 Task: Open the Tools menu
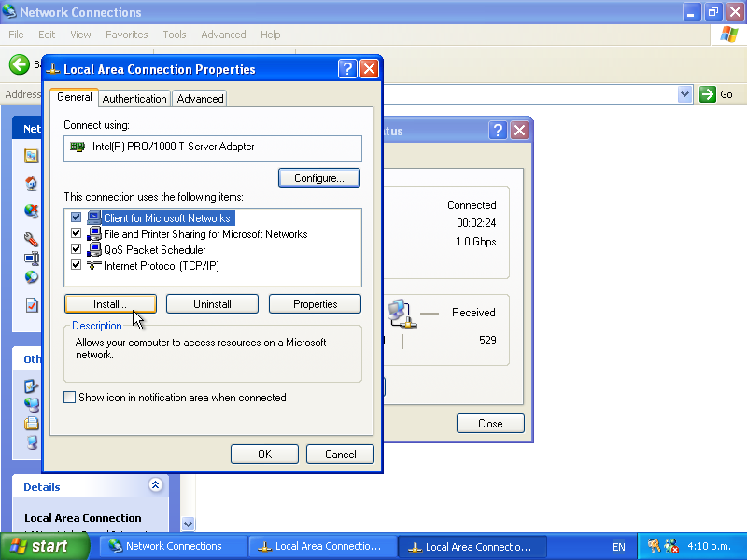(175, 35)
